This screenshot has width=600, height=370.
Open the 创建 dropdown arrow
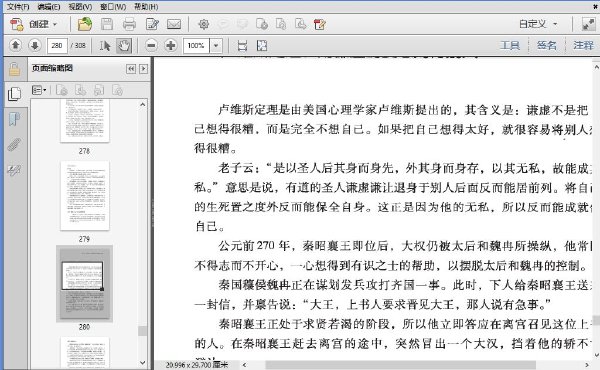click(x=55, y=24)
